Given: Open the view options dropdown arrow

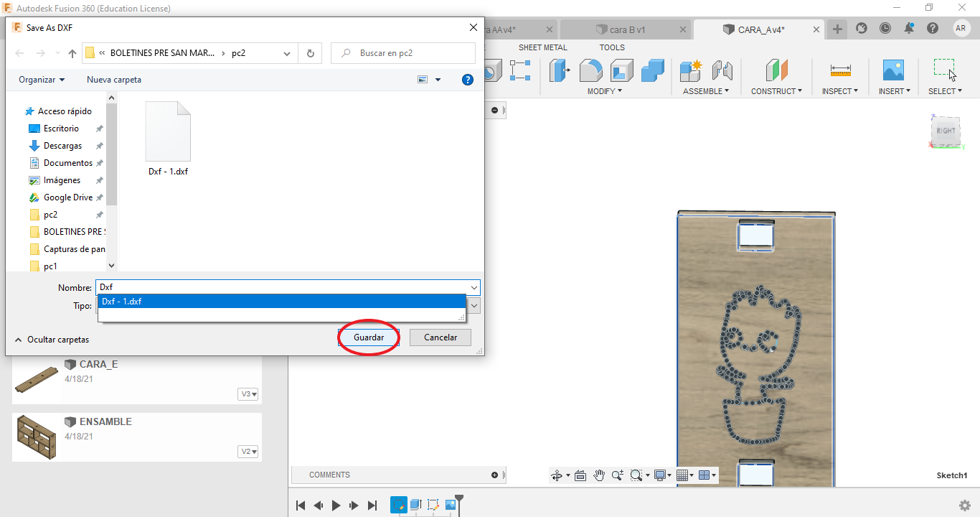Looking at the screenshot, I should (x=438, y=80).
